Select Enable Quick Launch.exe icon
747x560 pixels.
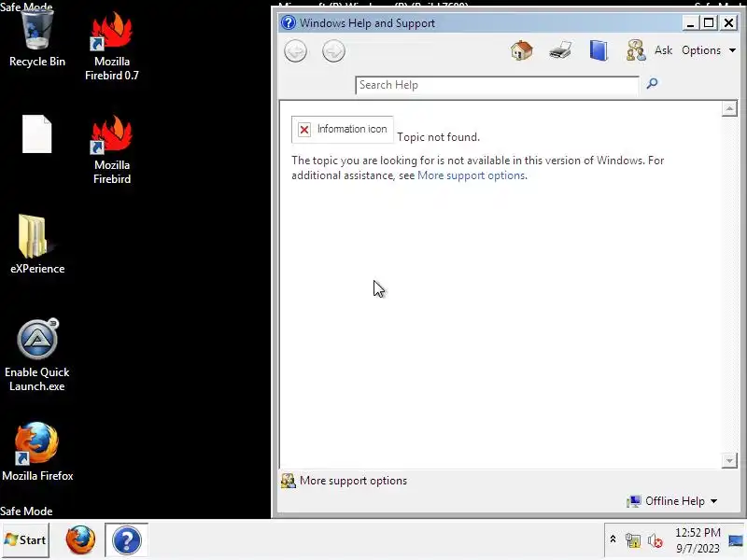[x=37, y=356]
